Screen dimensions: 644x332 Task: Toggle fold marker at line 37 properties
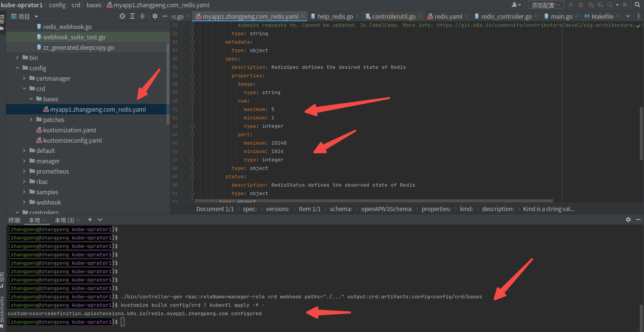point(192,76)
